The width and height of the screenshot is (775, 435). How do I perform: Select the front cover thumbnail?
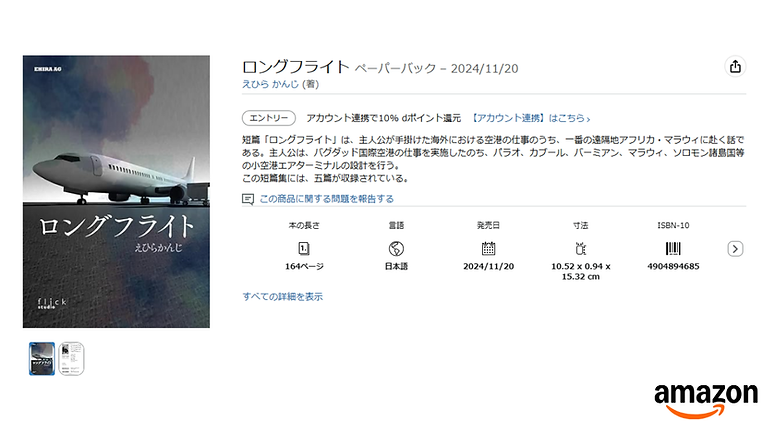coord(42,358)
